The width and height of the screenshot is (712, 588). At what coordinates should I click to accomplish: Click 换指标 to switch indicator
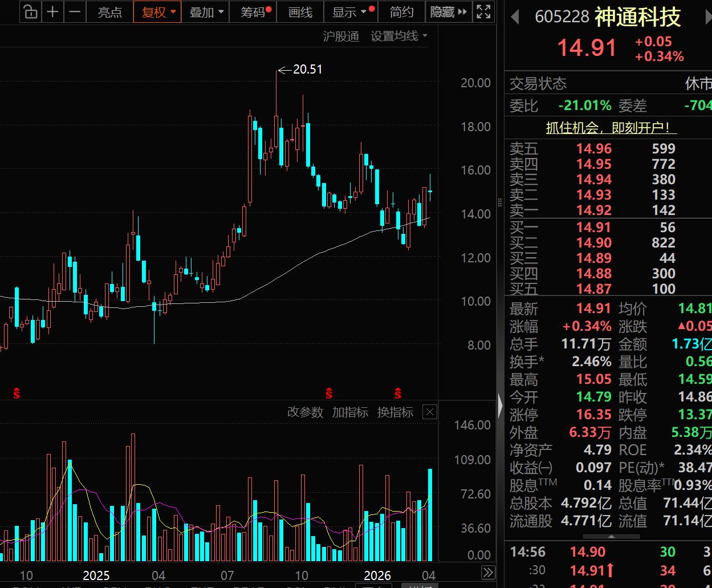[395, 412]
